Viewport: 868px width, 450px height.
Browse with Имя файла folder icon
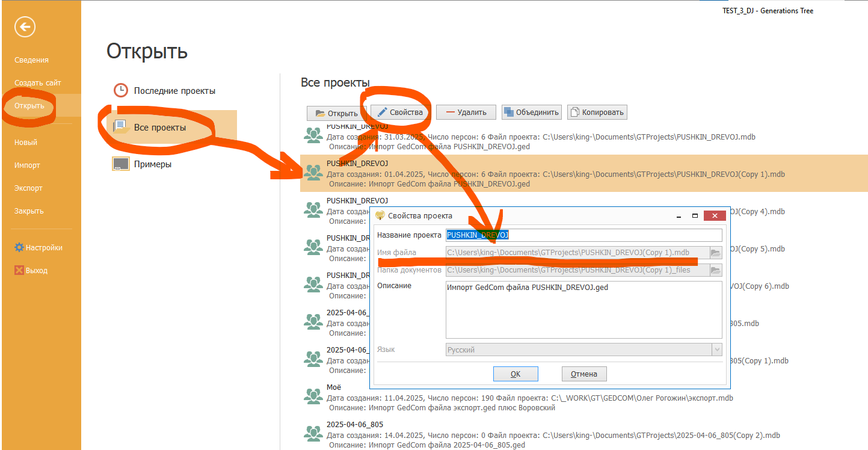pos(716,253)
